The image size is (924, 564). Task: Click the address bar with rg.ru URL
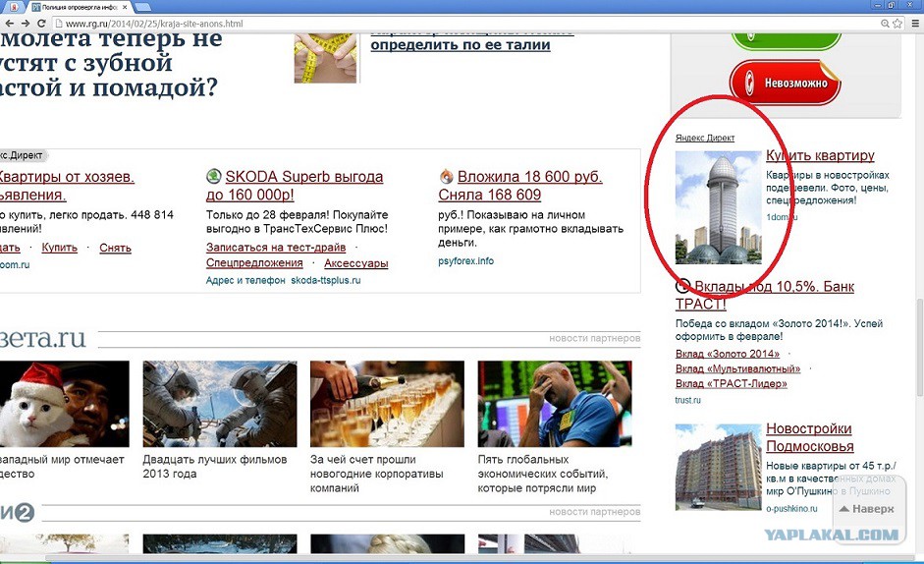(x=465, y=24)
